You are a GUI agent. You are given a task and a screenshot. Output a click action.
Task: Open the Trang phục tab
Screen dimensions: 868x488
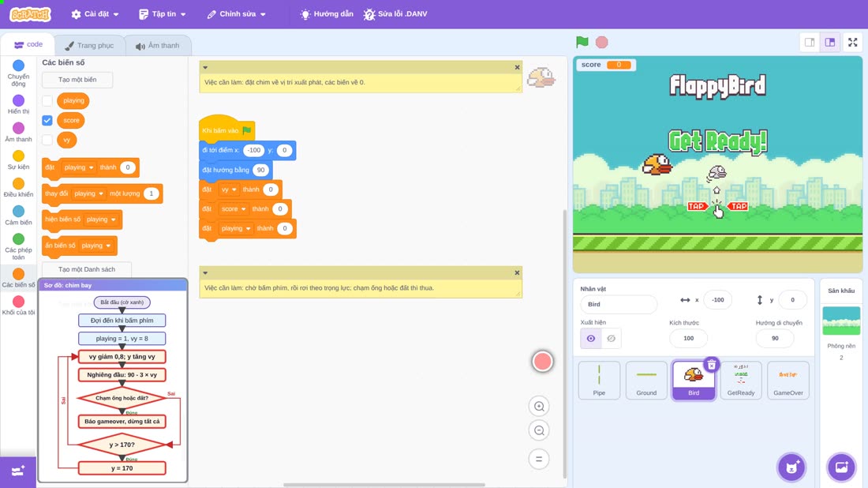pyautogui.click(x=89, y=46)
